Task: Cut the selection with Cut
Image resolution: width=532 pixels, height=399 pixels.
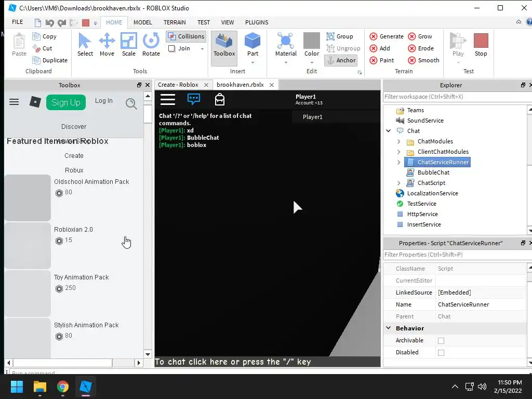Action: (x=43, y=48)
